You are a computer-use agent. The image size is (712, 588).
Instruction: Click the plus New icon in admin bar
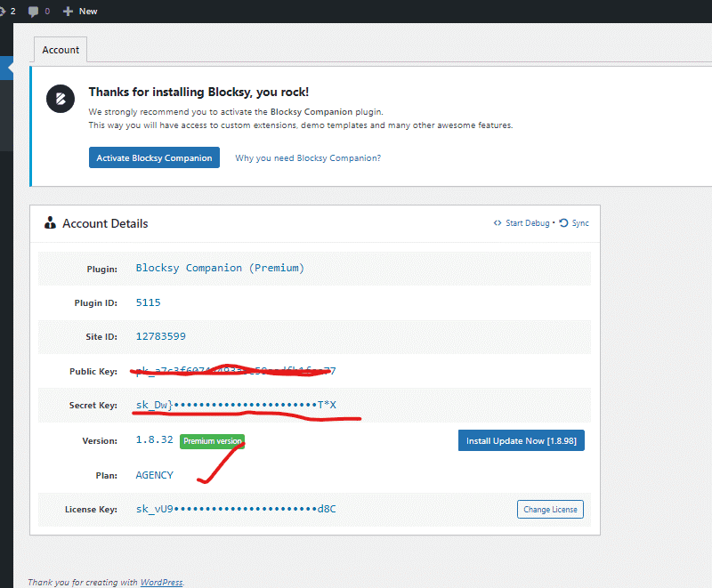click(x=68, y=12)
